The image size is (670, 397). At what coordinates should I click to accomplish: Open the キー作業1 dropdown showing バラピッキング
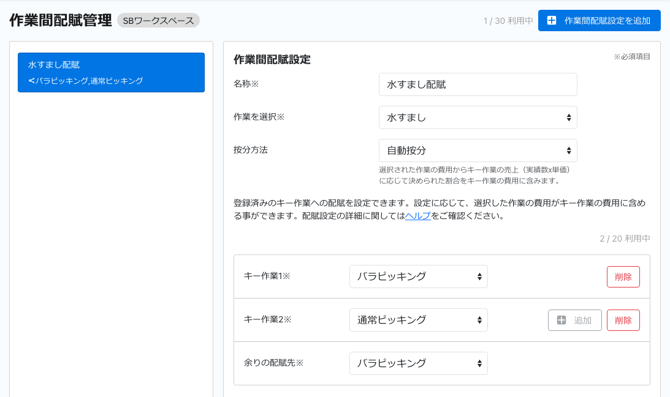coord(418,276)
